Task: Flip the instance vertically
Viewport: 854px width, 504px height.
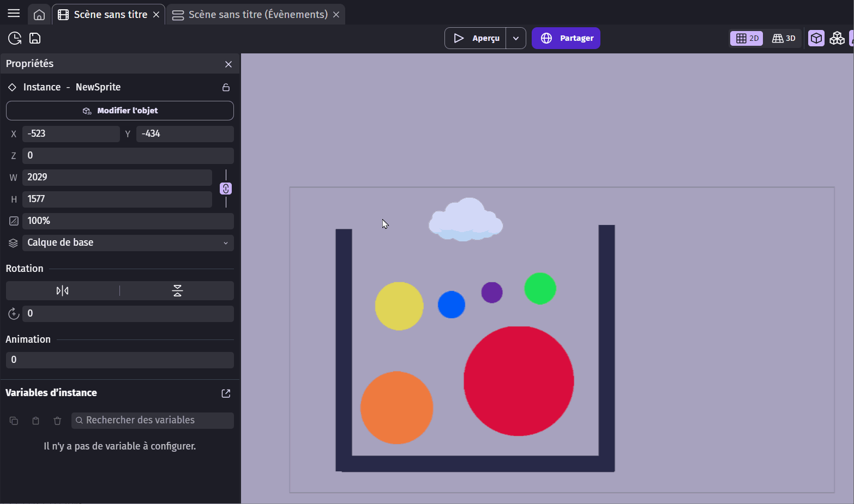Action: (177, 291)
